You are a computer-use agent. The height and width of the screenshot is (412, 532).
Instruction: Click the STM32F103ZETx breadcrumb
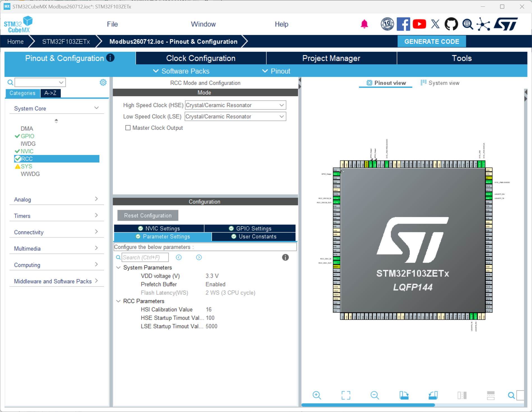point(66,41)
